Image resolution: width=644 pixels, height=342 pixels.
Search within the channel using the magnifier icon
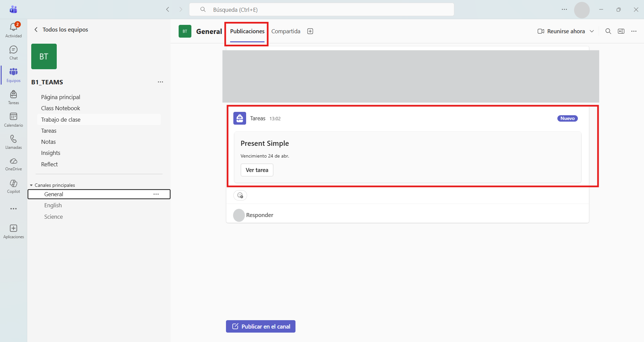click(608, 31)
